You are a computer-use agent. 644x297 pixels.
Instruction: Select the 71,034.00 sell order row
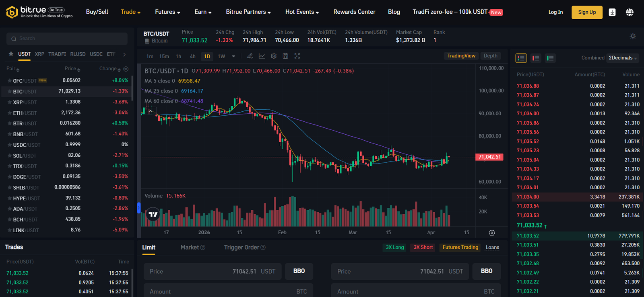[x=578, y=197]
